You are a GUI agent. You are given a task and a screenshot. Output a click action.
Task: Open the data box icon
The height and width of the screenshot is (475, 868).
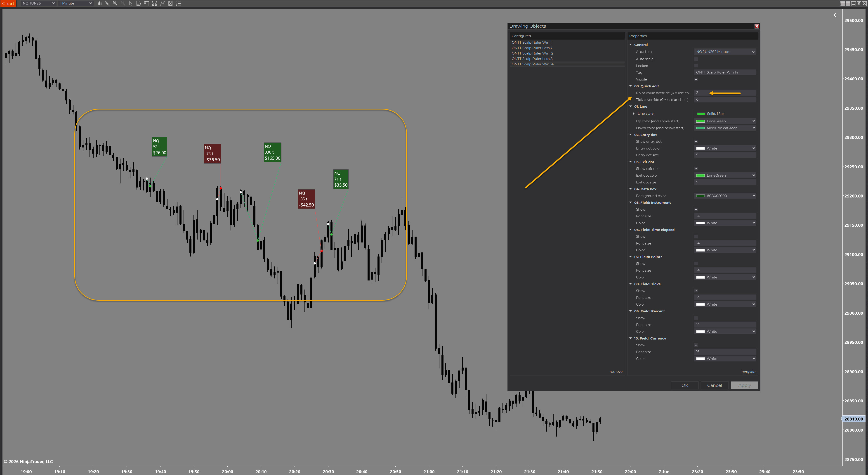139,3
